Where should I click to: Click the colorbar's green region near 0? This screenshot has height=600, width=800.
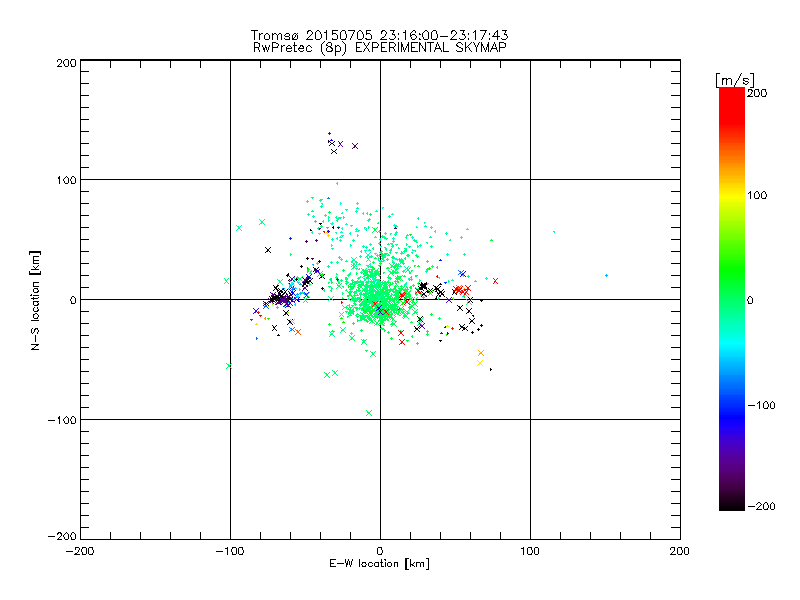732,299
